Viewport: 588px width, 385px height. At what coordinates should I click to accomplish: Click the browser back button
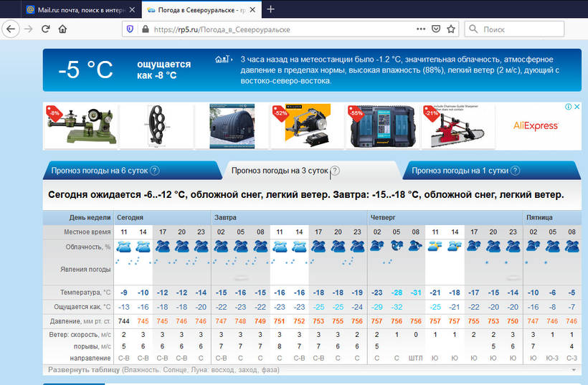[11, 29]
